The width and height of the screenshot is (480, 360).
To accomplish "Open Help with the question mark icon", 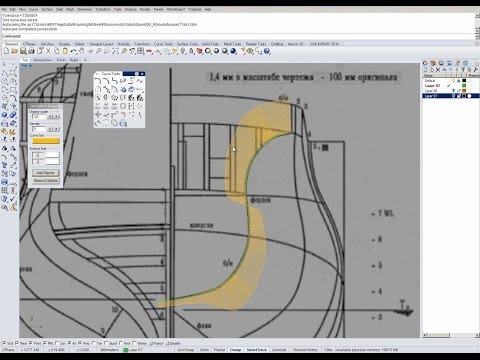I will 267,51.
